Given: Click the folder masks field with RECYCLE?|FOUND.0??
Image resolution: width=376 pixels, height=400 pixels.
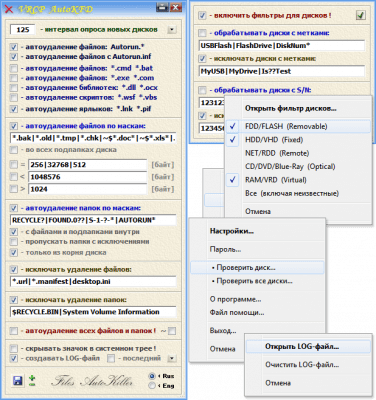Looking at the screenshot, I should click(x=93, y=220).
